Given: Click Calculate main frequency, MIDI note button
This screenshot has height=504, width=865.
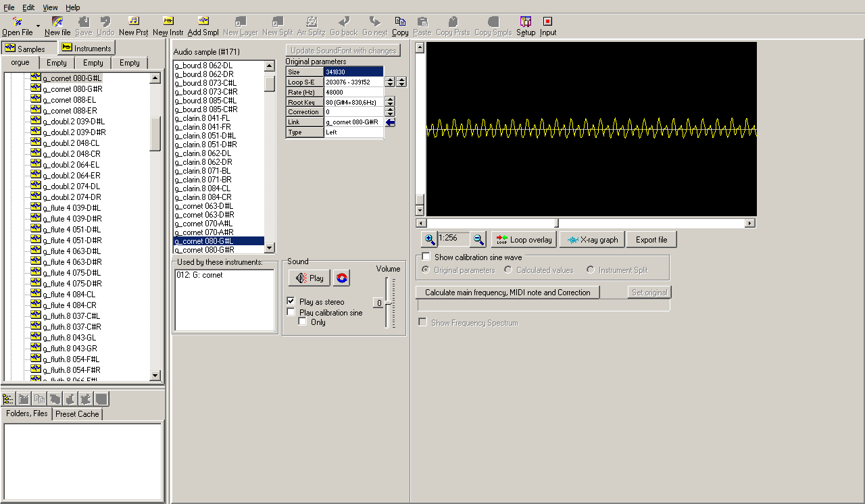Looking at the screenshot, I should coord(508,293).
